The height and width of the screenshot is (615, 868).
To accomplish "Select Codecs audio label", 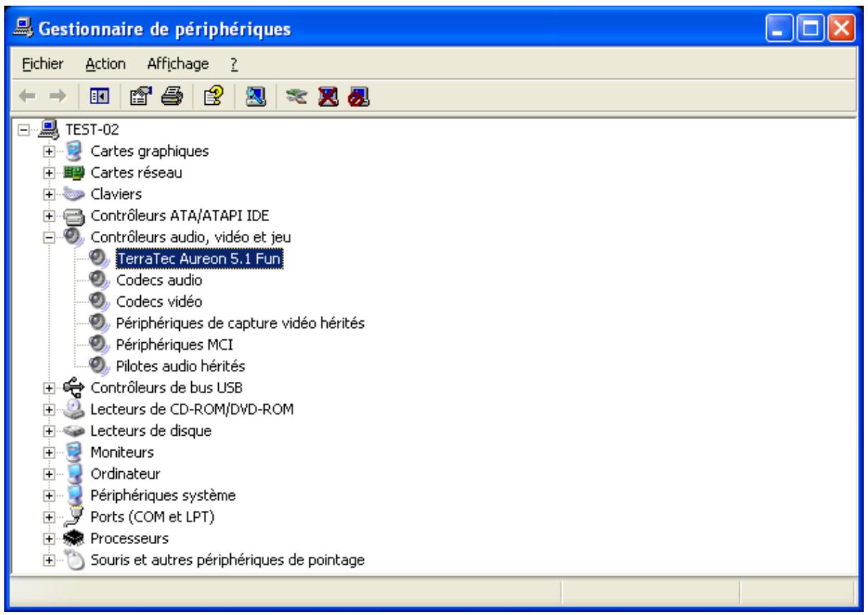I will coord(159,281).
